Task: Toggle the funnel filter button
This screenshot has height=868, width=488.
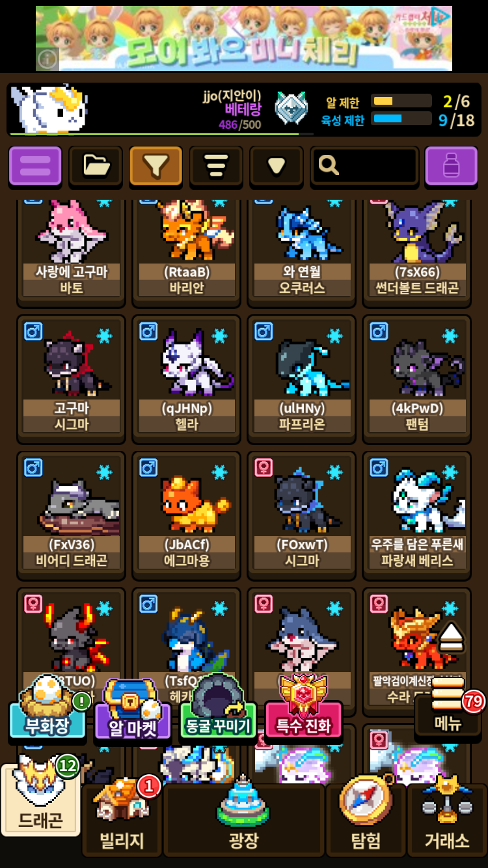Action: point(156,166)
